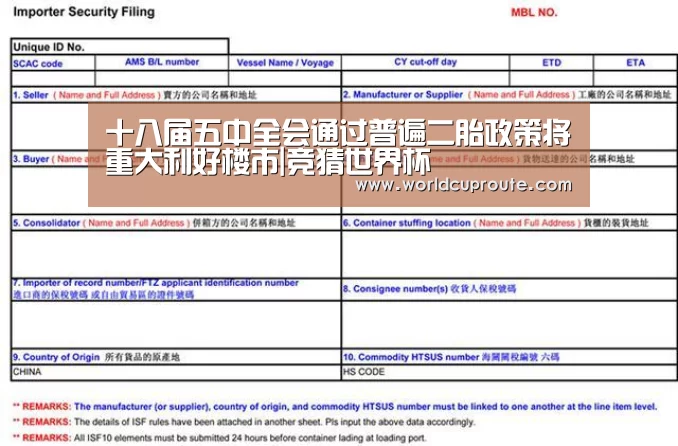Click the 'ETD' column header
The image size is (678, 446).
point(552,63)
